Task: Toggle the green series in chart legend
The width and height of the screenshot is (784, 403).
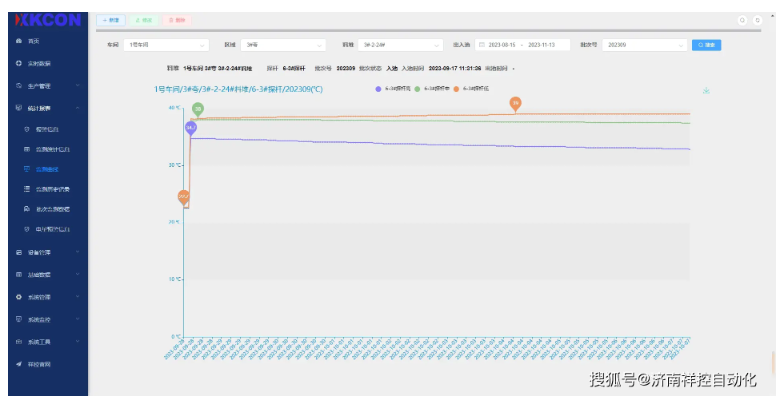Action: (x=416, y=89)
